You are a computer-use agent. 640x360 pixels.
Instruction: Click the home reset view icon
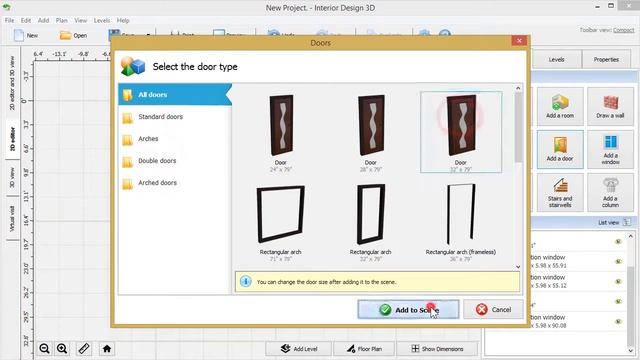coord(107,349)
